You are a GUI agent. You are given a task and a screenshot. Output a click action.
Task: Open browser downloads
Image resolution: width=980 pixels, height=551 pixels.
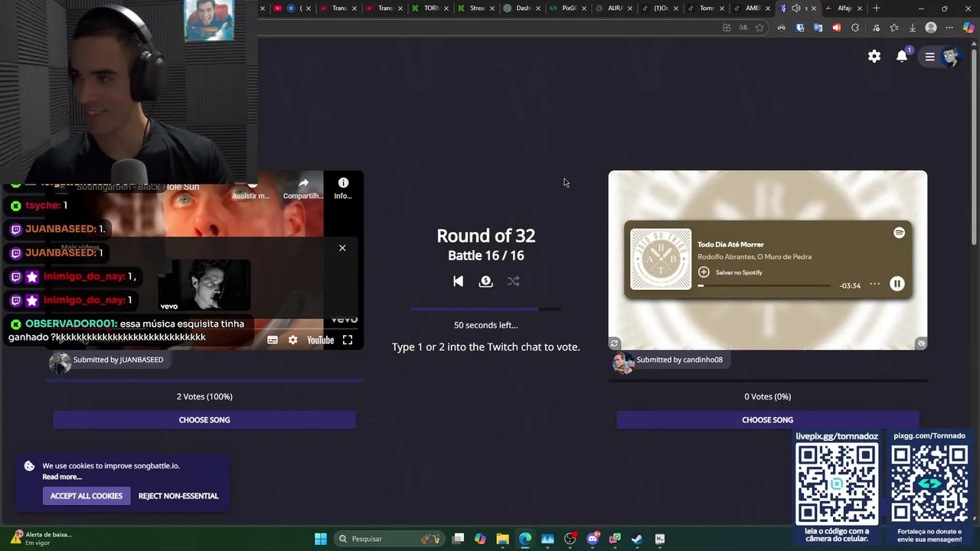(x=912, y=28)
